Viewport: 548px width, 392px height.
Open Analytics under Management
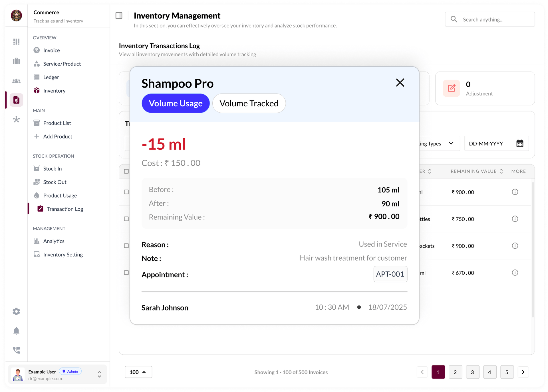(53, 241)
